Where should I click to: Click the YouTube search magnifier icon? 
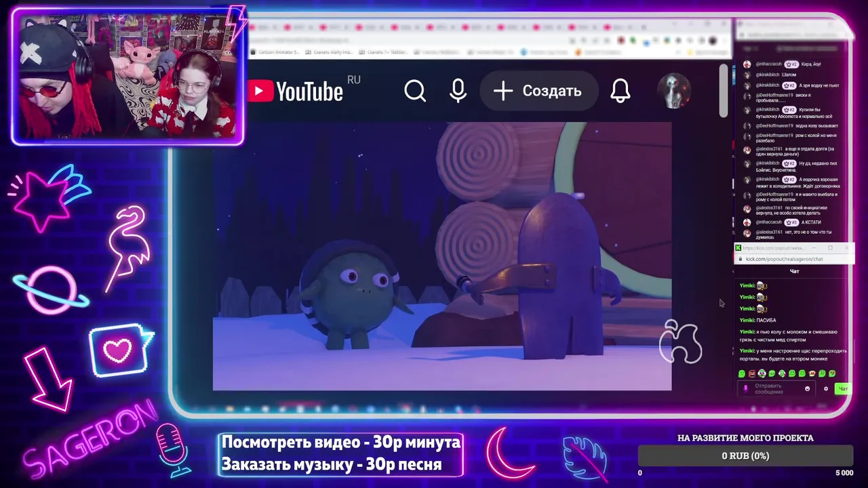tap(415, 91)
